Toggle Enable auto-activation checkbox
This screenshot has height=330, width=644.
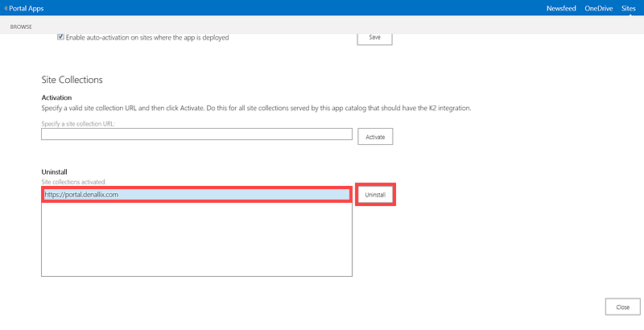click(61, 37)
